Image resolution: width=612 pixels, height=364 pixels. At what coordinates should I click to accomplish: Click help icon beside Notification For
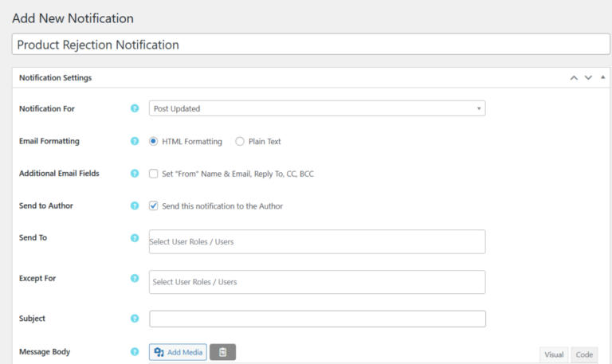pos(135,108)
